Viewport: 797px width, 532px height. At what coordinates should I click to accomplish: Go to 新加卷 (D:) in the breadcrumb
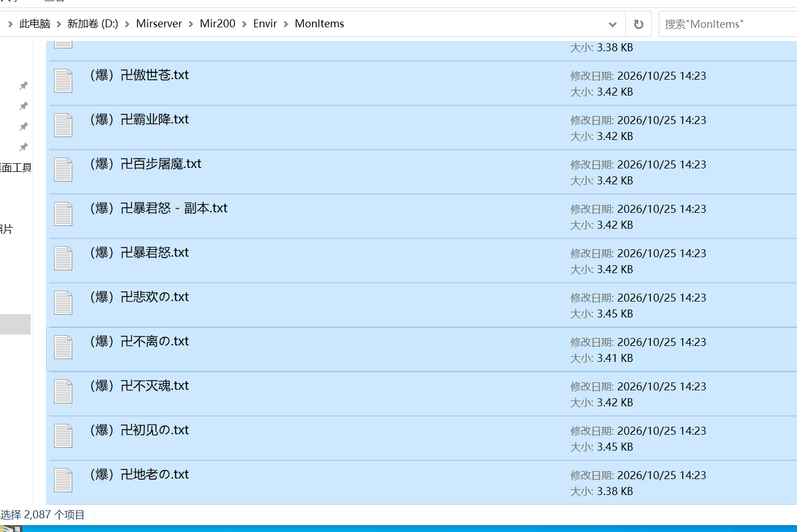coord(93,24)
